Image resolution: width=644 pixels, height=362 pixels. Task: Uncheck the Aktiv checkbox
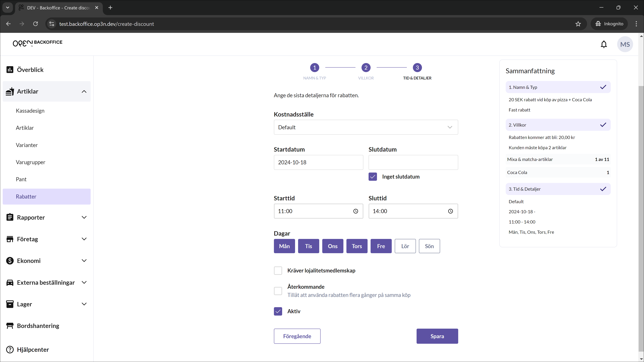[x=278, y=311]
